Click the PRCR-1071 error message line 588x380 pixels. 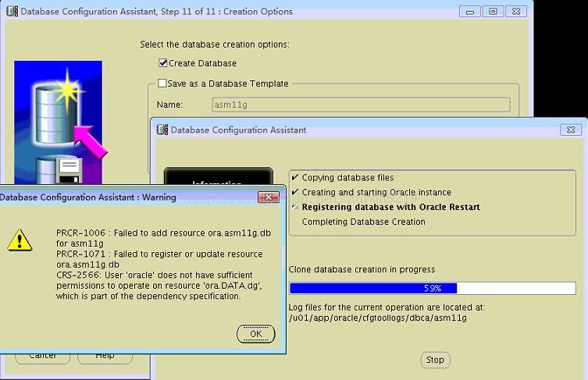coord(159,259)
